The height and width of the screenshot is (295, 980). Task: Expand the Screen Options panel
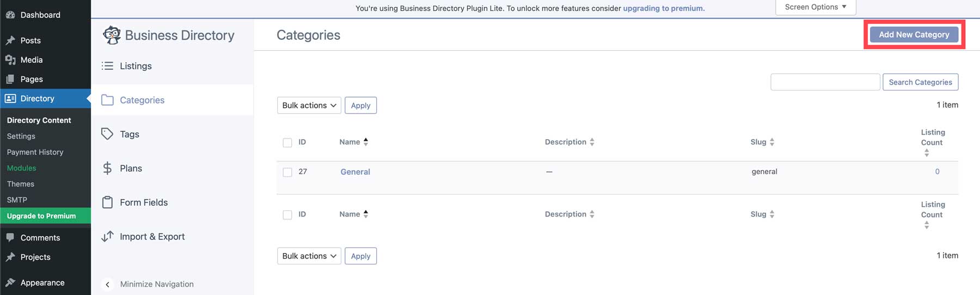point(816,7)
